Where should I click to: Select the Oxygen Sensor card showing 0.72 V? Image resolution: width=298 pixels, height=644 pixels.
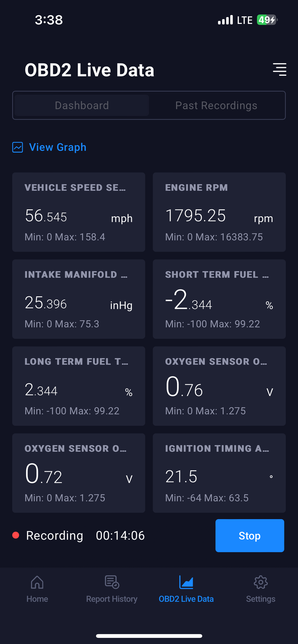(x=79, y=473)
